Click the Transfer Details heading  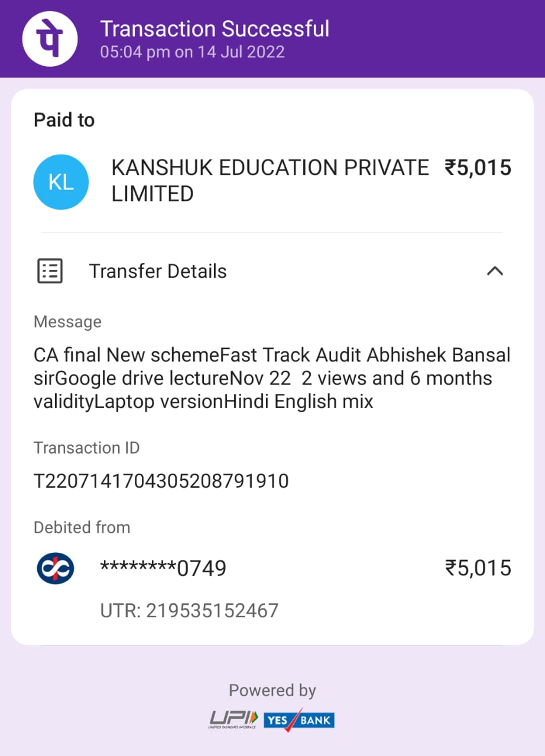tap(158, 271)
